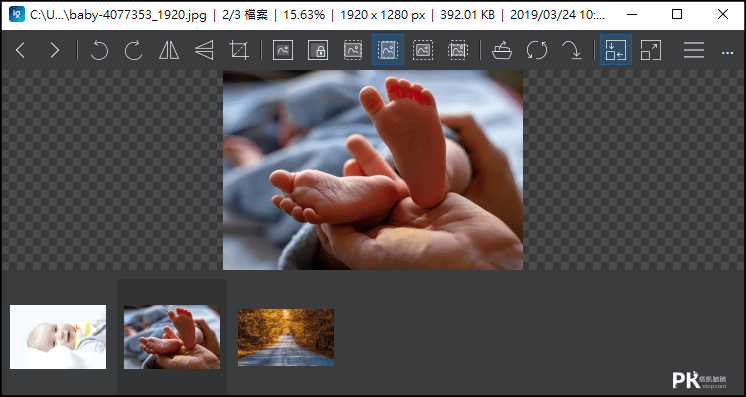Go to the previous image
Viewport: 746px width, 397px height.
[20, 50]
